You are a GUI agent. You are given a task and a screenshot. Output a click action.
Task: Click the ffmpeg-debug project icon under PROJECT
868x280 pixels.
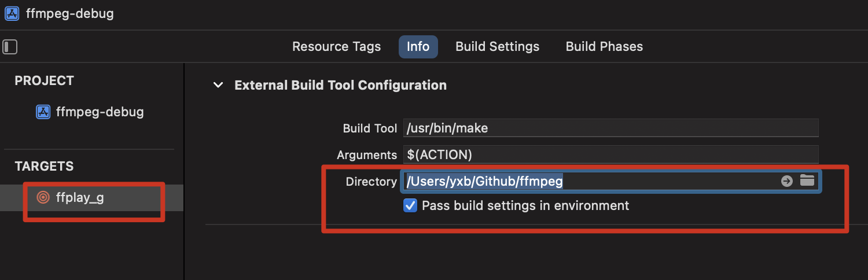point(43,112)
